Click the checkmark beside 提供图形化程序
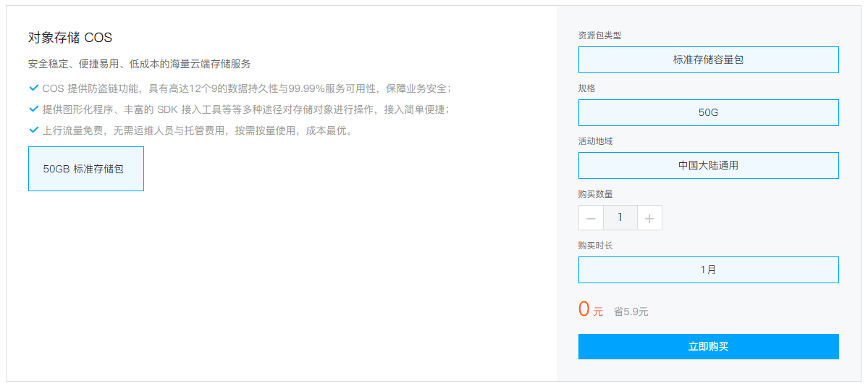 click(33, 109)
